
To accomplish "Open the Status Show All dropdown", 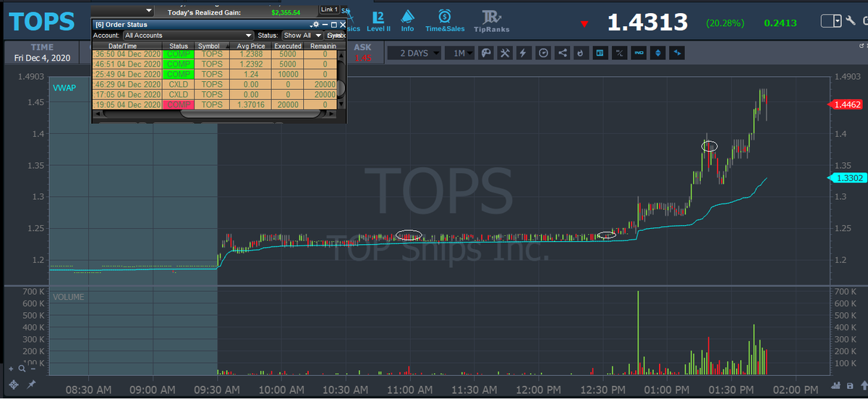I will [302, 35].
